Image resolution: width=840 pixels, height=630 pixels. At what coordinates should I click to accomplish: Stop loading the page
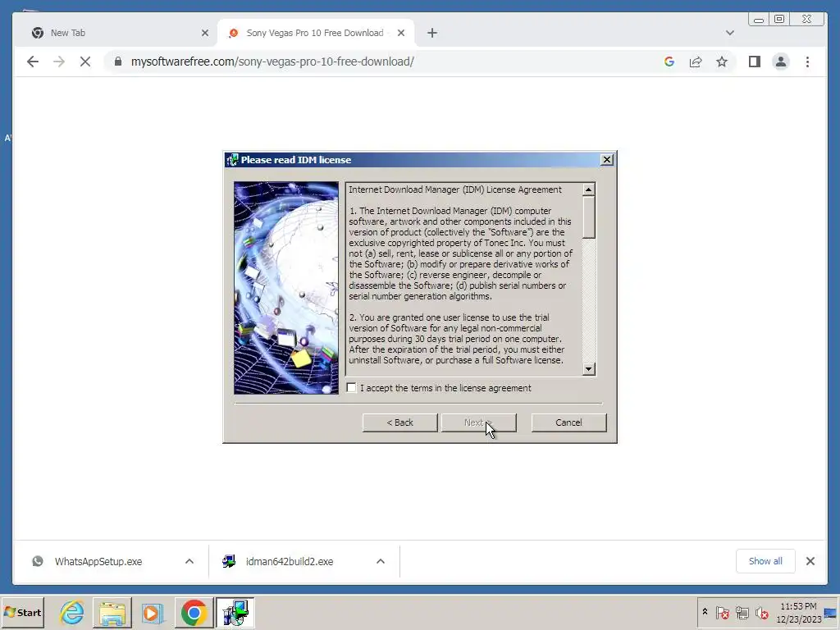pyautogui.click(x=85, y=62)
